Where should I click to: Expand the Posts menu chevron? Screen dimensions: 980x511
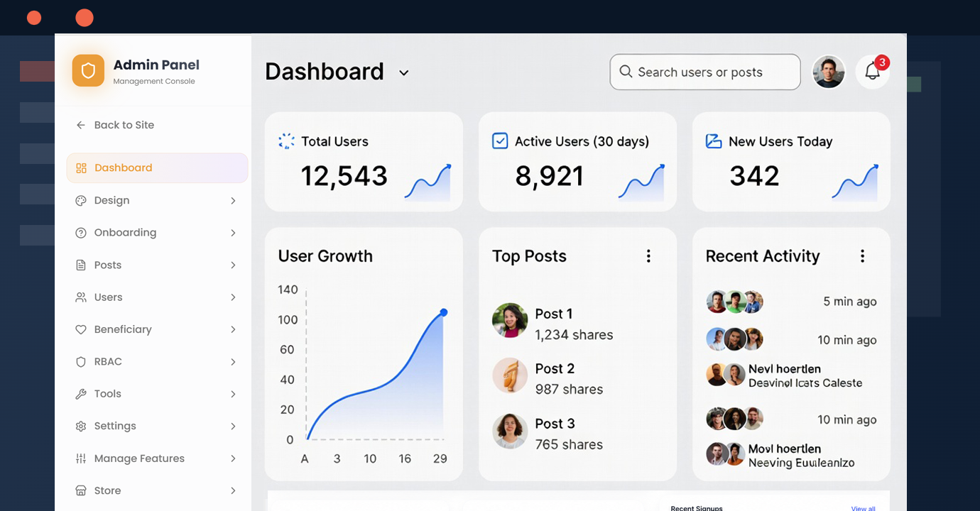[233, 265]
